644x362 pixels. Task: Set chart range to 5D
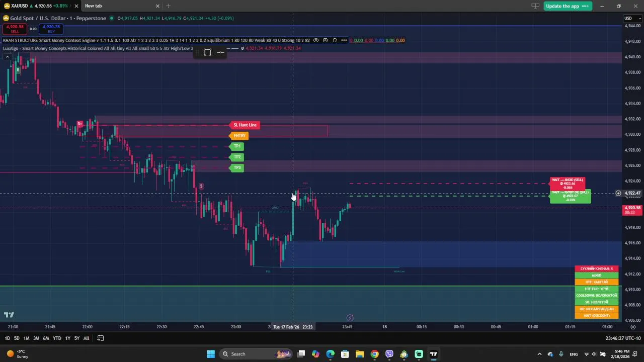click(17, 338)
